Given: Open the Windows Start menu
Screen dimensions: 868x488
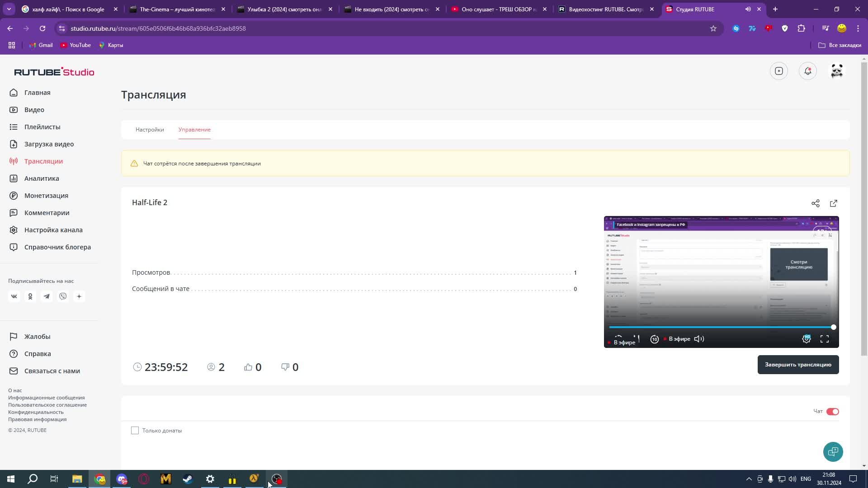Looking at the screenshot, I should pyautogui.click(x=11, y=479).
